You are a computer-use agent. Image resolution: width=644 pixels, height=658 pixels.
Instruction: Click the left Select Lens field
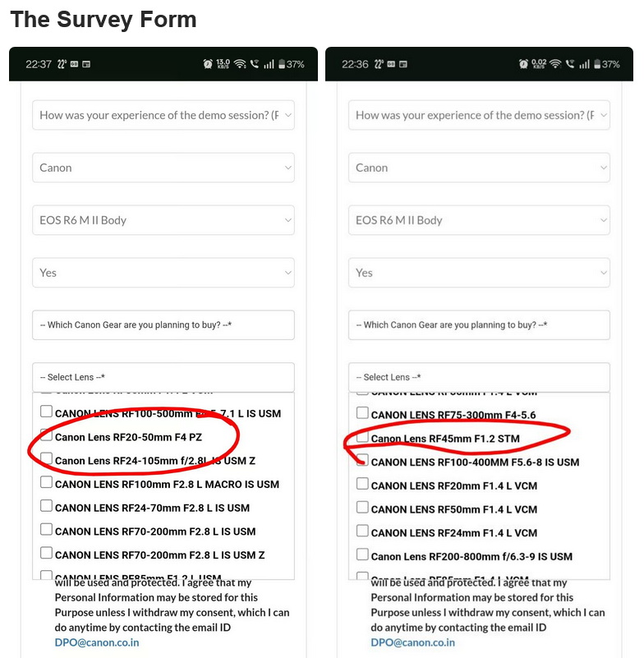[163, 377]
